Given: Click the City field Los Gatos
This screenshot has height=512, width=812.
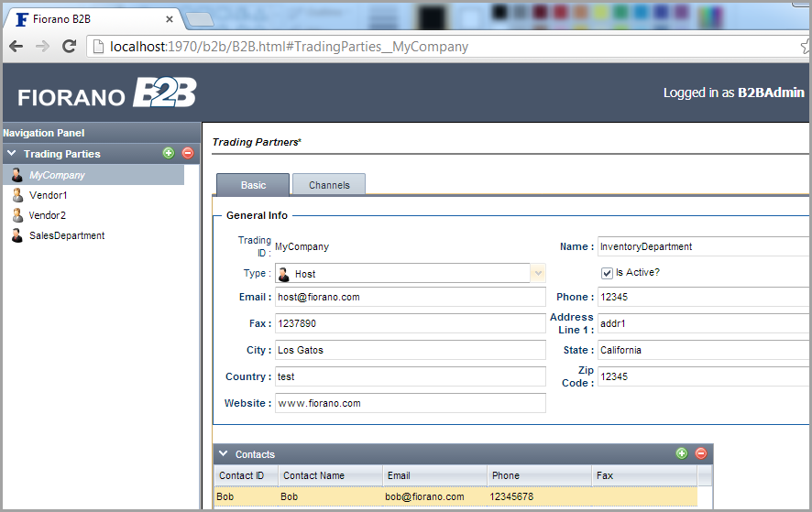Looking at the screenshot, I should coord(411,350).
